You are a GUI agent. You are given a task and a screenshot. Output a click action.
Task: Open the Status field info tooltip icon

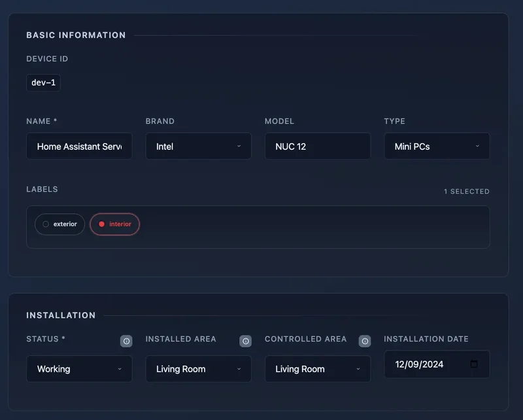(x=126, y=341)
